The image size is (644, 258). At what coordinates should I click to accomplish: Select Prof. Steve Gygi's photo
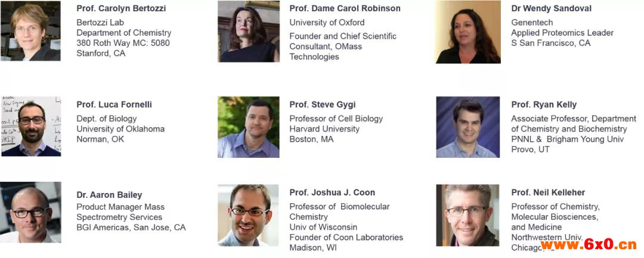[249, 127]
